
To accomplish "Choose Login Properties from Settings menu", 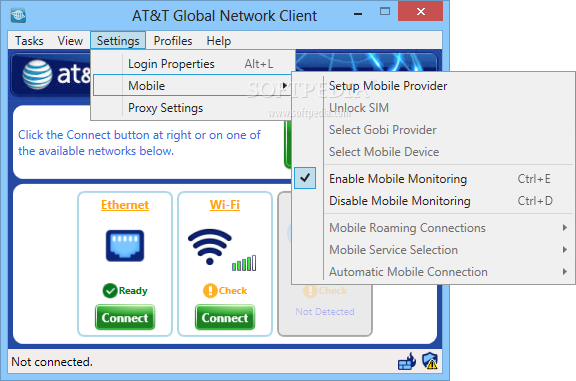I will point(193,64).
